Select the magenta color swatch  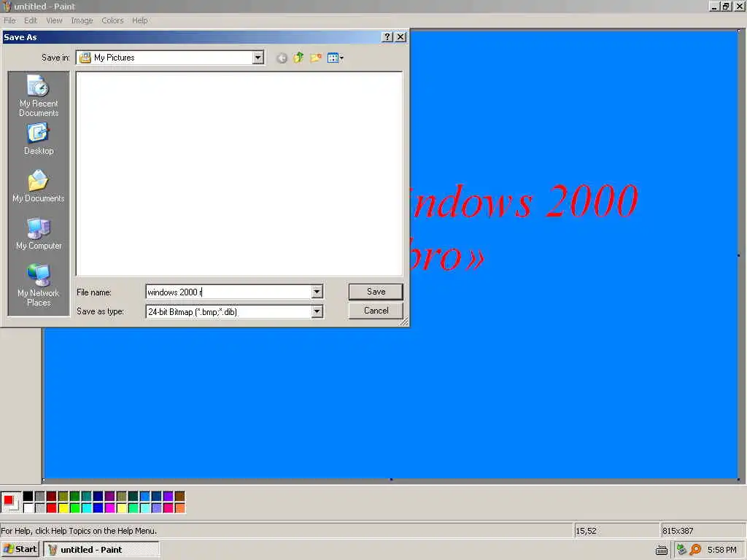[110, 508]
